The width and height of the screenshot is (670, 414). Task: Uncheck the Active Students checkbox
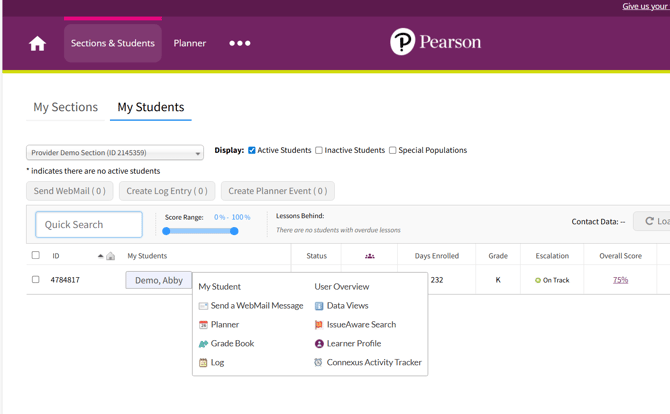[252, 150]
